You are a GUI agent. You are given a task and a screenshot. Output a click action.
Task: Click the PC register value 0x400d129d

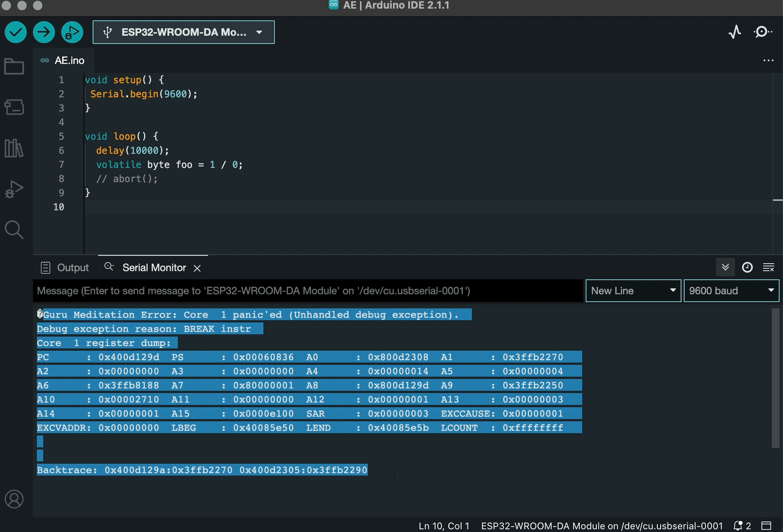click(129, 357)
